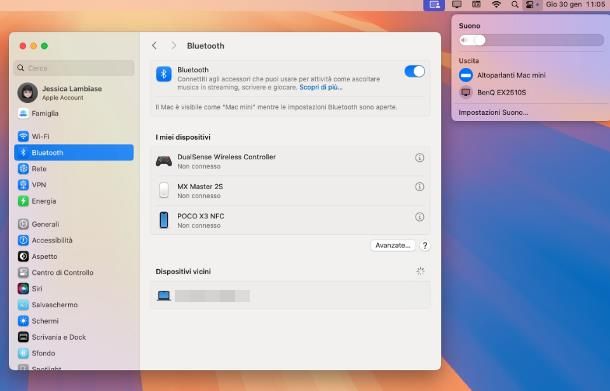This screenshot has width=610, height=391.
Task: Open Accessibilità settings
Action: 74,240
